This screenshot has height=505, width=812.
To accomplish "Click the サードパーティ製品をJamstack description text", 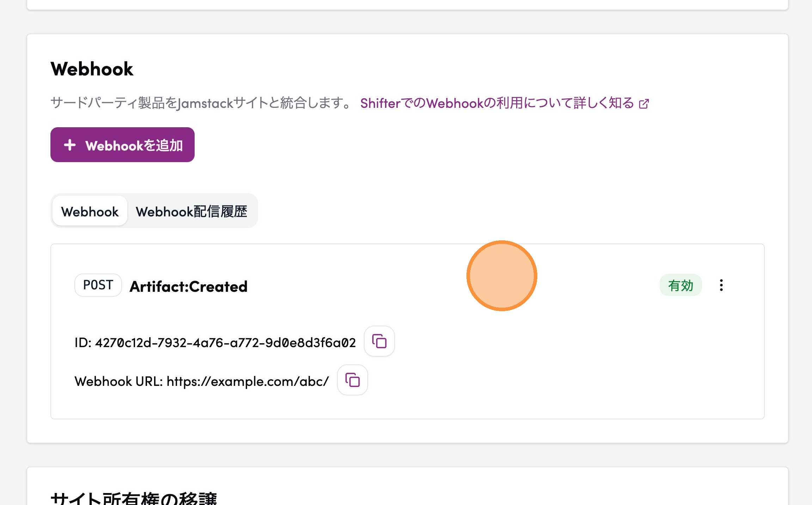I will 200,103.
